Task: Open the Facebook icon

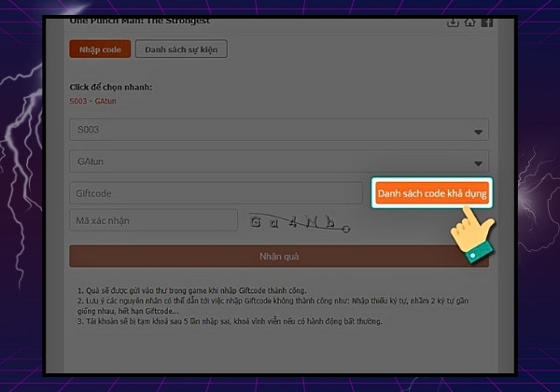Action: [x=487, y=22]
